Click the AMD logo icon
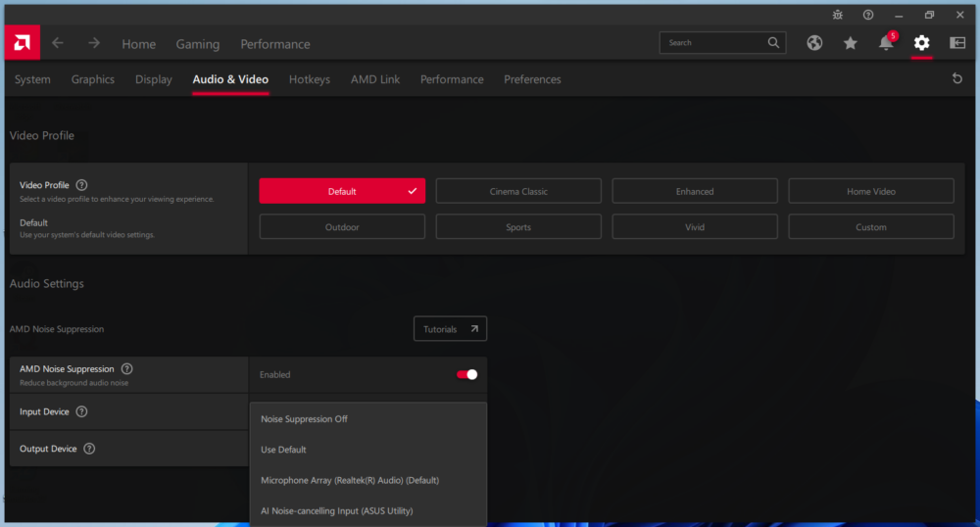Viewport: 980px width, 527px height. pyautogui.click(x=22, y=43)
